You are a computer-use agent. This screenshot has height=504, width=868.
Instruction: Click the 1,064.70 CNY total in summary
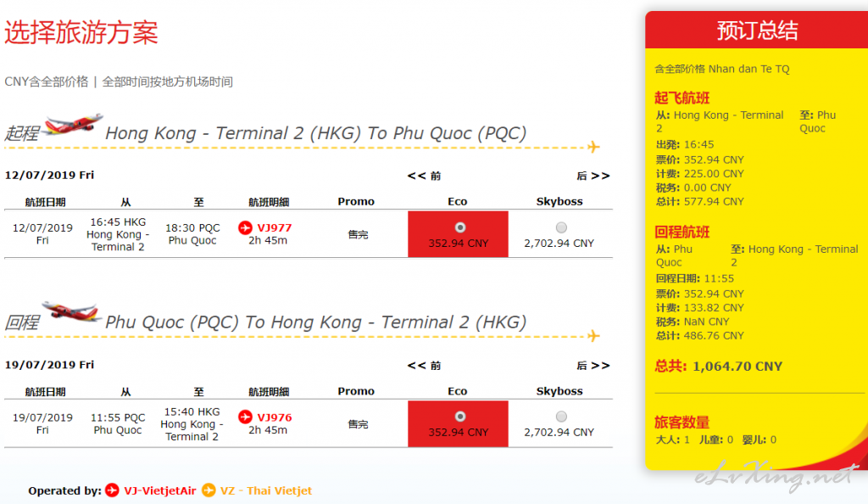(737, 366)
